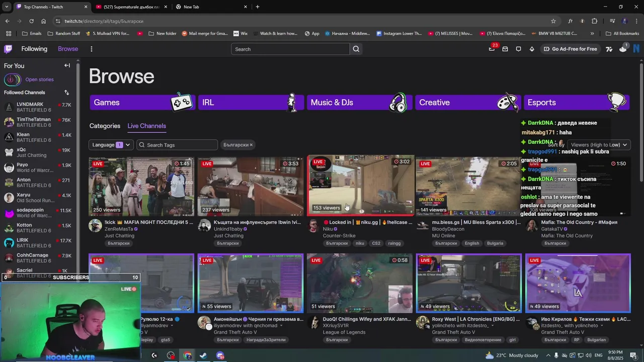Switch to the Categories tab

(x=105, y=126)
